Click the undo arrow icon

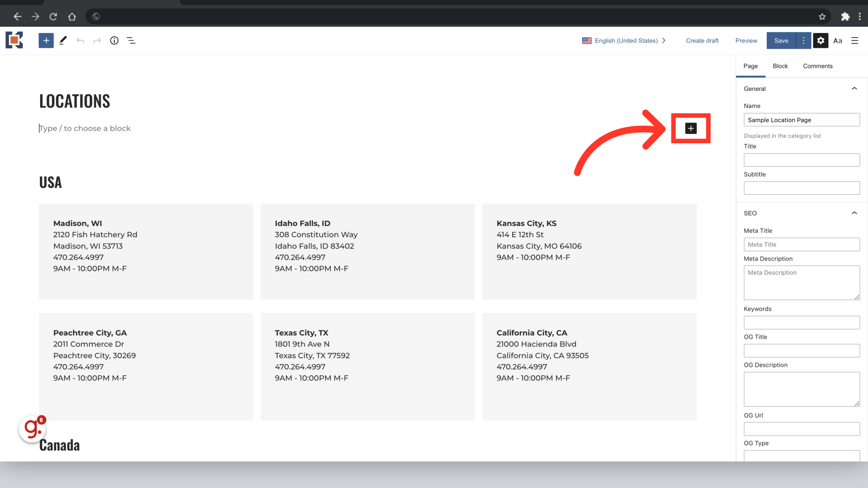click(80, 41)
